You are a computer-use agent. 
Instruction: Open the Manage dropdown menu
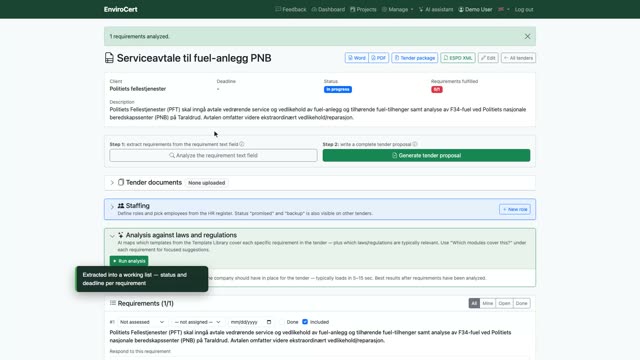398,9
